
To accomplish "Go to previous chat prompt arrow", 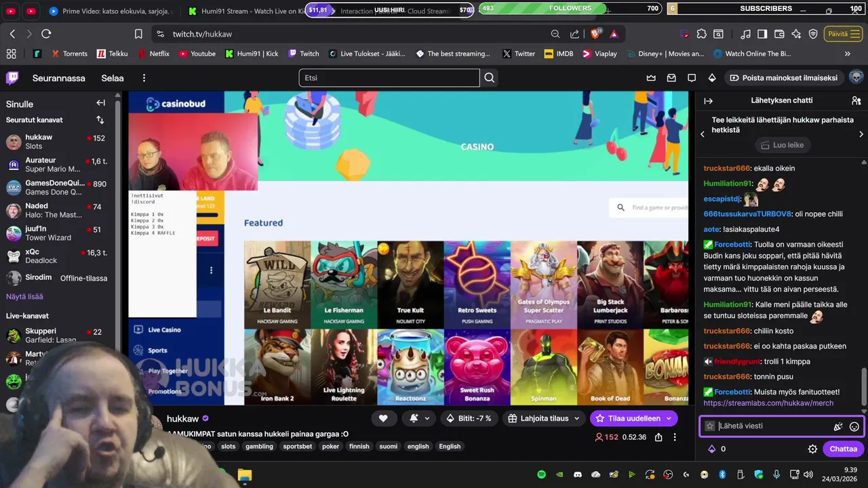I will pyautogui.click(x=703, y=134).
